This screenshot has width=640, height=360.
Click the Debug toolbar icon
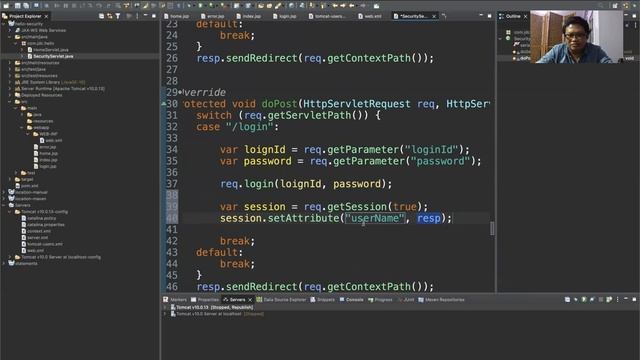[189, 5]
